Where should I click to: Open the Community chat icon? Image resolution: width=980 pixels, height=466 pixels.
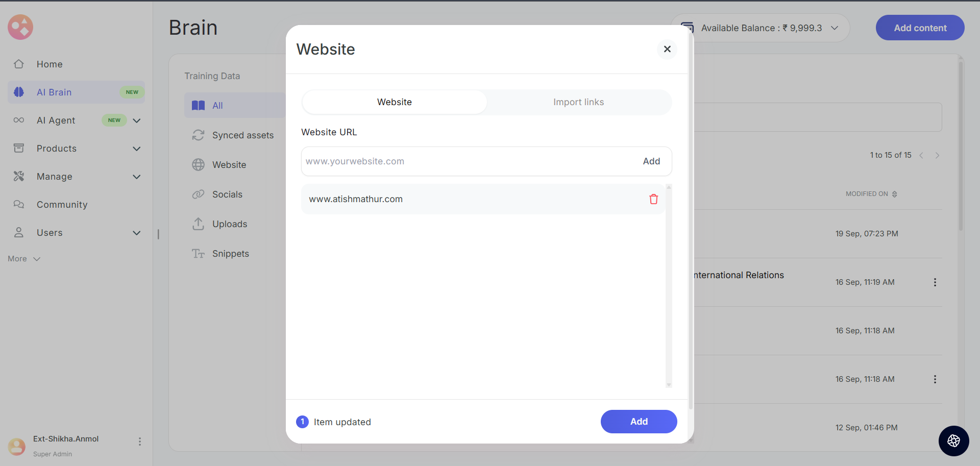(19, 205)
